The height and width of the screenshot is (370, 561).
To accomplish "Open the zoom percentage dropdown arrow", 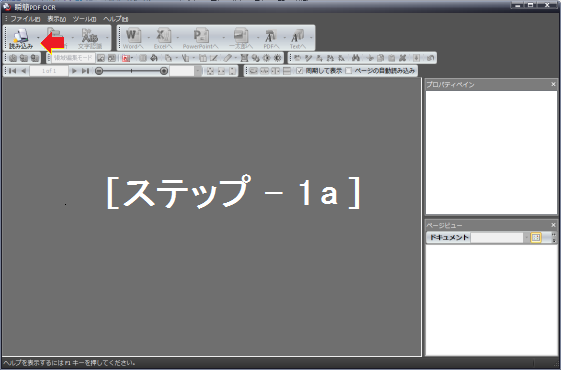I will [198, 71].
